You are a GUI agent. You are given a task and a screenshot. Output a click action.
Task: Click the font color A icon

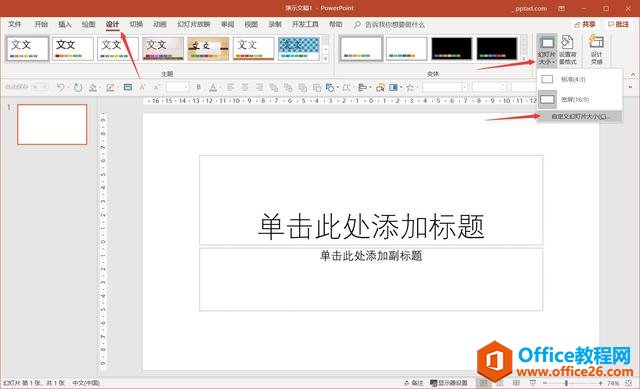click(x=213, y=87)
